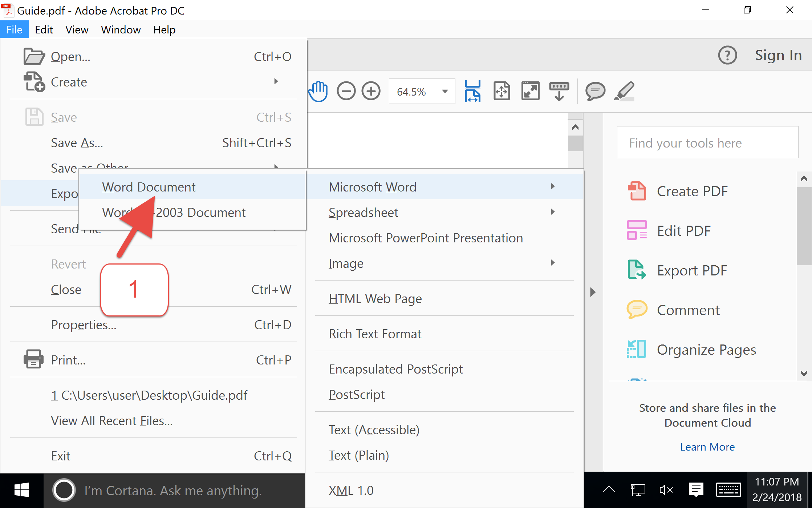This screenshot has height=508, width=812.
Task: Show hidden tray icons chevron
Action: (x=609, y=489)
